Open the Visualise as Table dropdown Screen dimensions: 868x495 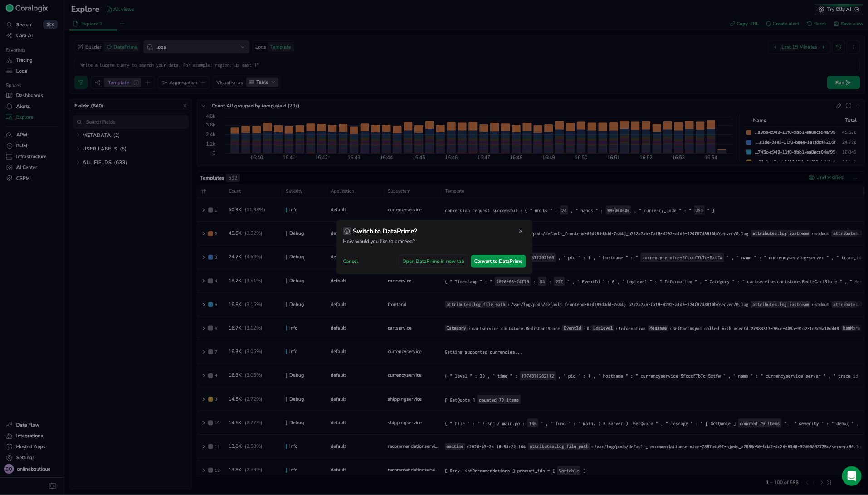tap(262, 82)
